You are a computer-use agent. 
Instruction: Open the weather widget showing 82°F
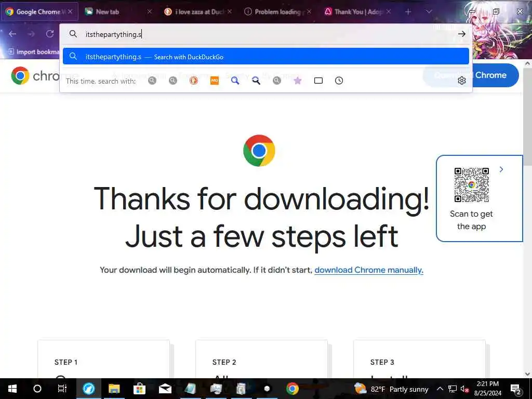click(391, 389)
